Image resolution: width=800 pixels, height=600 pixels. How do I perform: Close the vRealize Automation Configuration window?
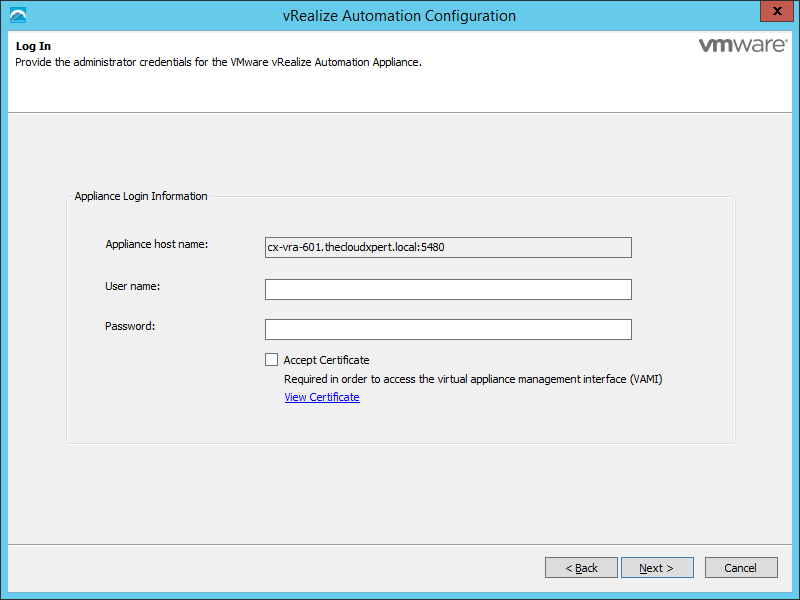tap(771, 13)
